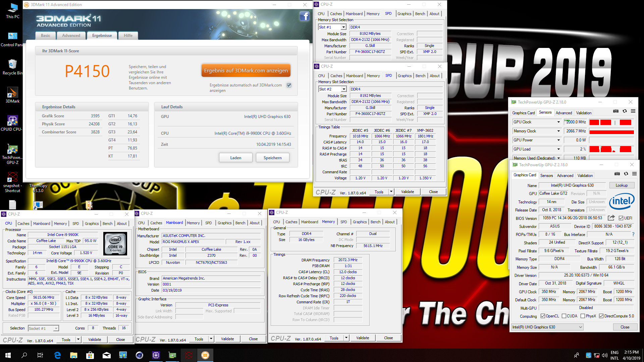
Task: Click the refresh icon in GPU-Z Sensors window
Action: [625, 111]
